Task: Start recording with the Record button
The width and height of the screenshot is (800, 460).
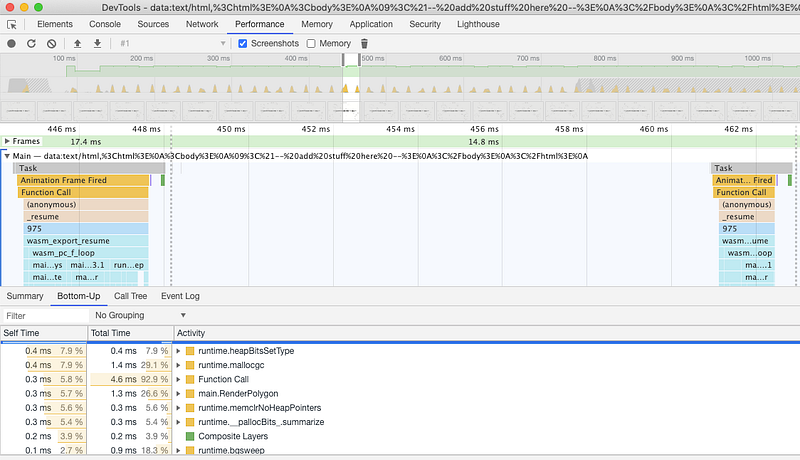Action: (11, 44)
